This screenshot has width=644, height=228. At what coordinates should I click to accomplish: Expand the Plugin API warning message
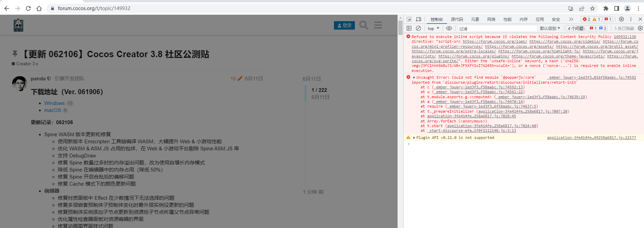pyautogui.click(x=414, y=138)
